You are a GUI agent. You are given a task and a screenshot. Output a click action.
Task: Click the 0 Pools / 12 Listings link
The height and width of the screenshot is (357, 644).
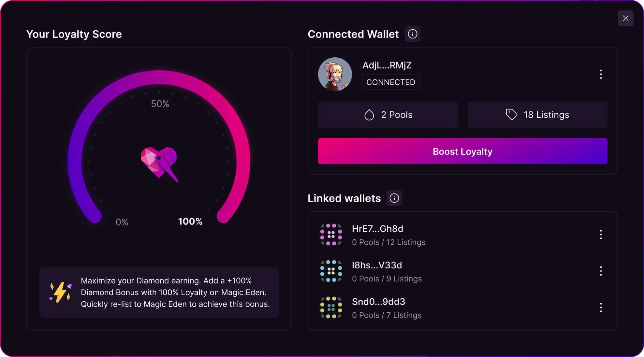[388, 242]
